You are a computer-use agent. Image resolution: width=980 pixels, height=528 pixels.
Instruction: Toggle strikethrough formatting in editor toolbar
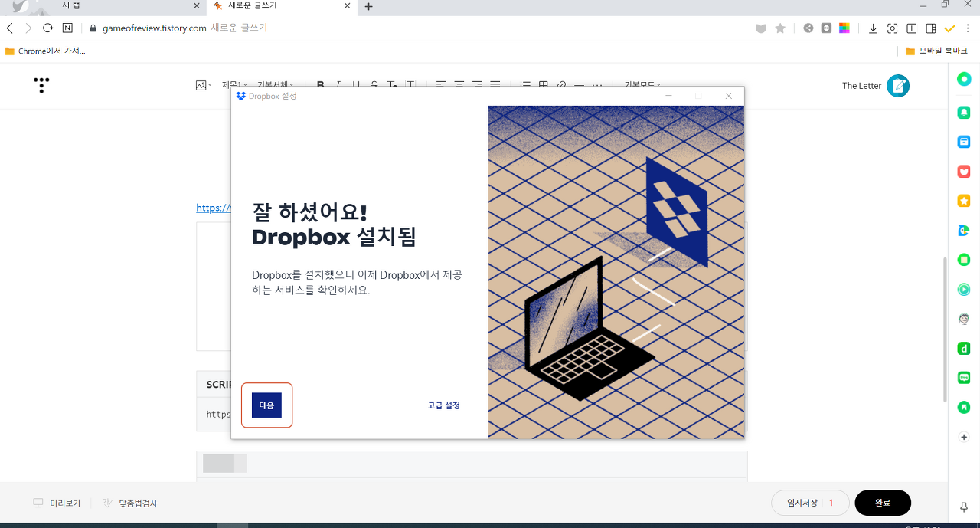(x=374, y=85)
